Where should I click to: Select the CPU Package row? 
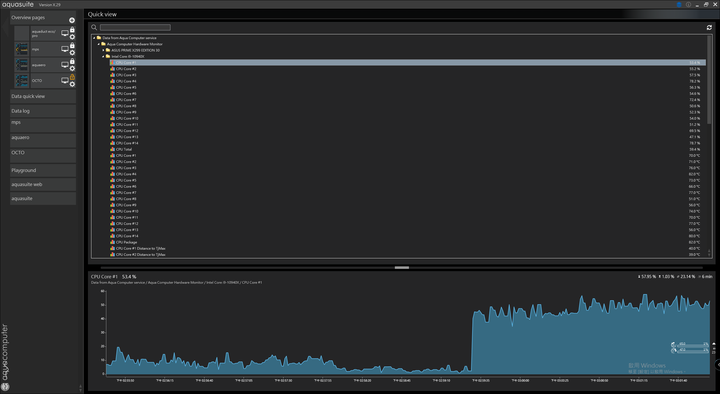point(408,242)
